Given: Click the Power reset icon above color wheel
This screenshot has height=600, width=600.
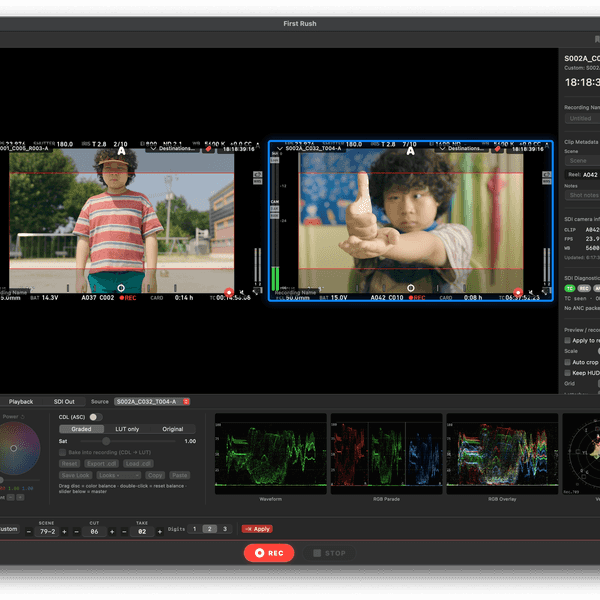Looking at the screenshot, I should tap(23, 417).
